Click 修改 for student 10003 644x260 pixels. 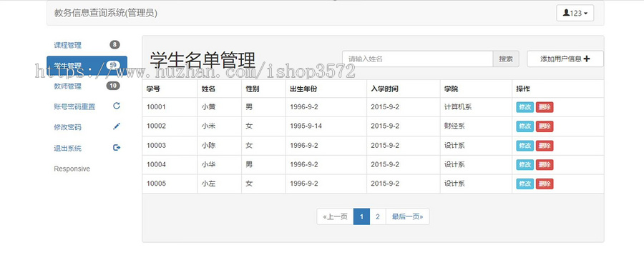(x=525, y=146)
